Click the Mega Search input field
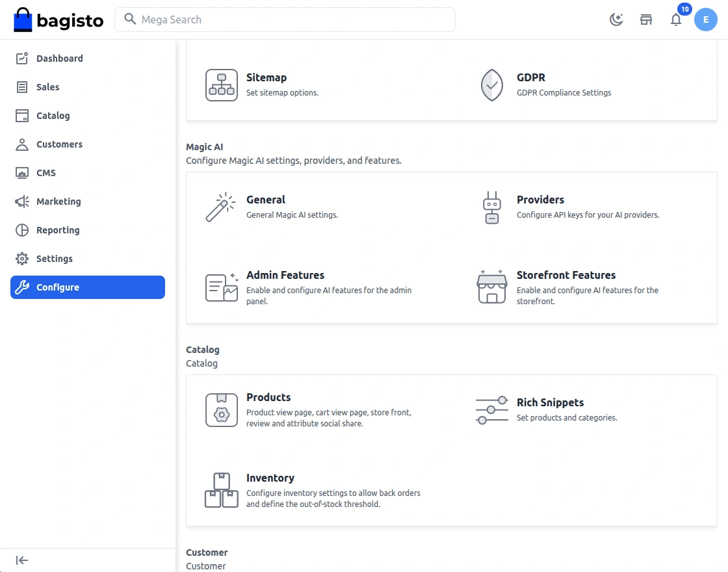The height and width of the screenshot is (572, 728). [x=286, y=19]
